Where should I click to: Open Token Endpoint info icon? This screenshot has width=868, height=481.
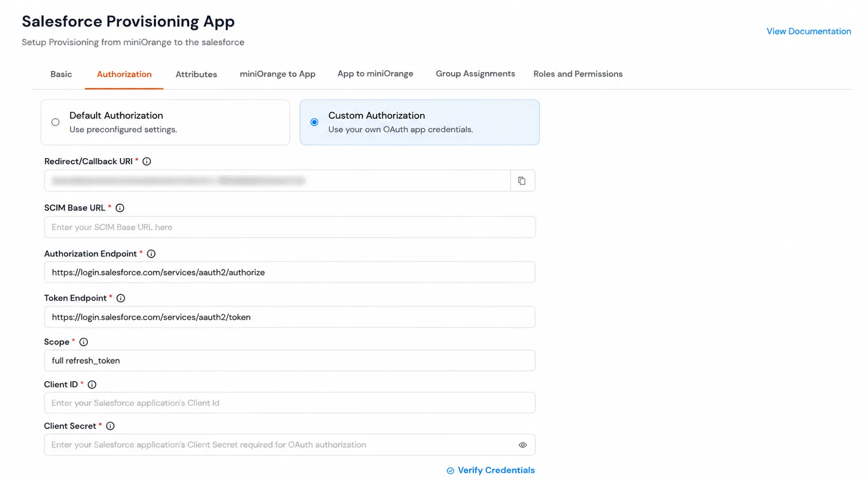(121, 298)
